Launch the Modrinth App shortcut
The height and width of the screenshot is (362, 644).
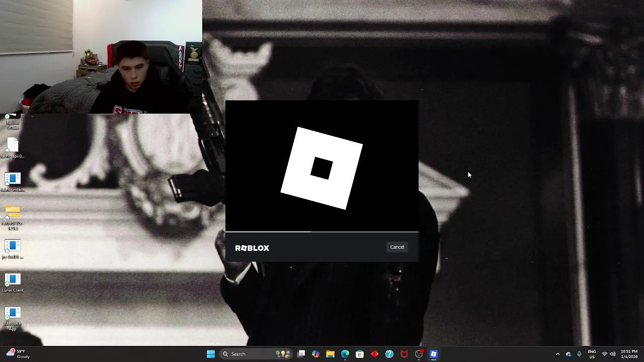point(13,319)
